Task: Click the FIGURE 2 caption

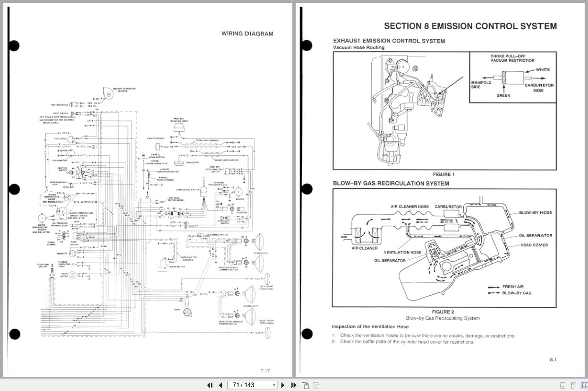Action: click(443, 312)
